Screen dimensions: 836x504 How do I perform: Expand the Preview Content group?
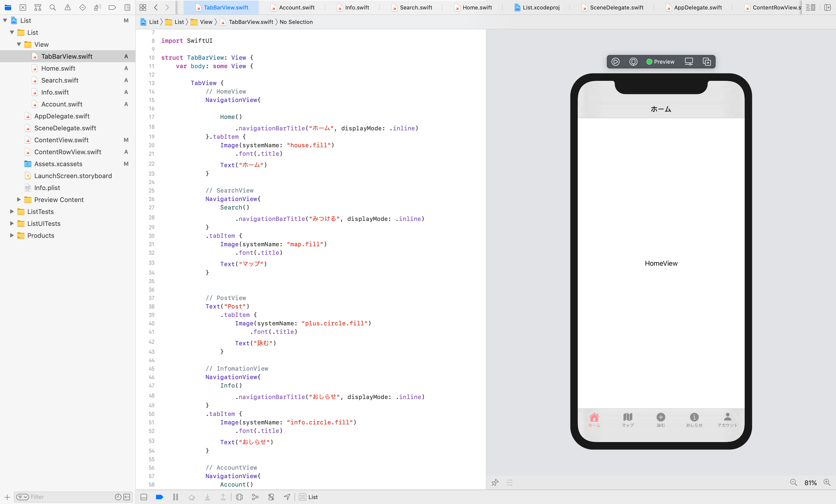tap(19, 200)
